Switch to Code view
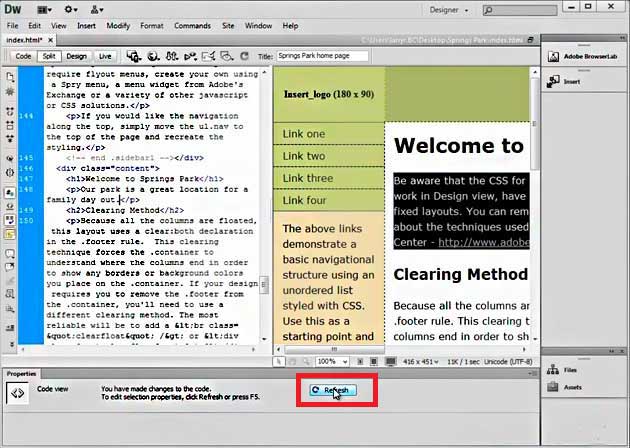630x448 pixels. 23,56
